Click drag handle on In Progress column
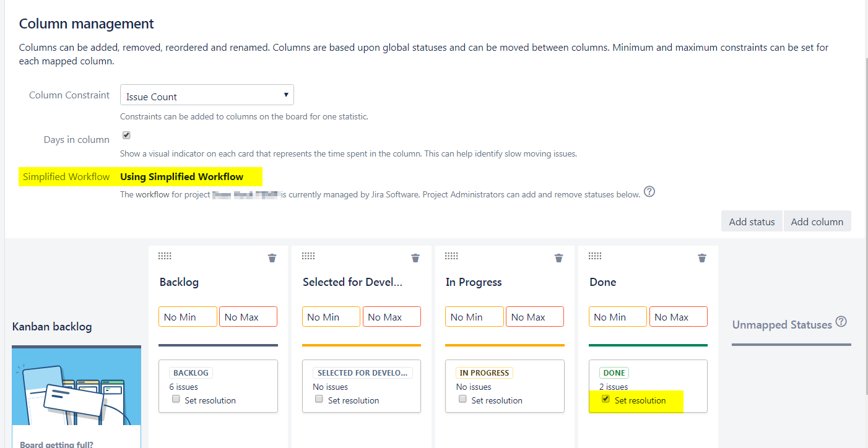868x448 pixels. 452,256
